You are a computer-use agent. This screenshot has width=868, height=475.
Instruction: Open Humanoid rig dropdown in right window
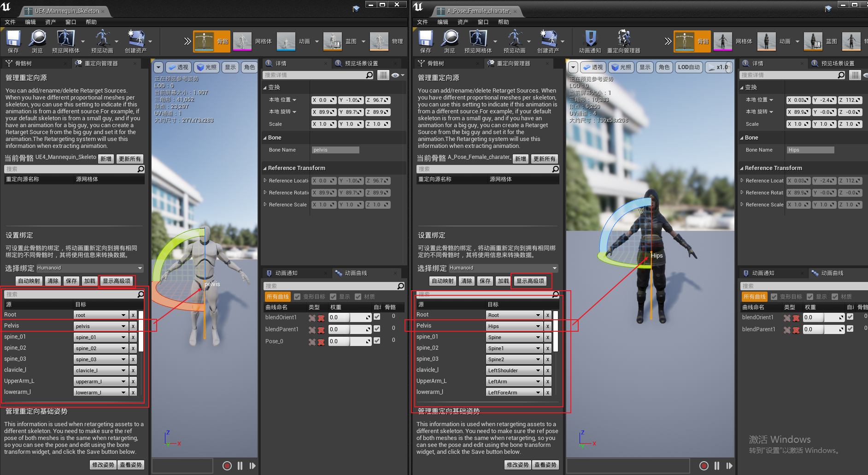504,268
